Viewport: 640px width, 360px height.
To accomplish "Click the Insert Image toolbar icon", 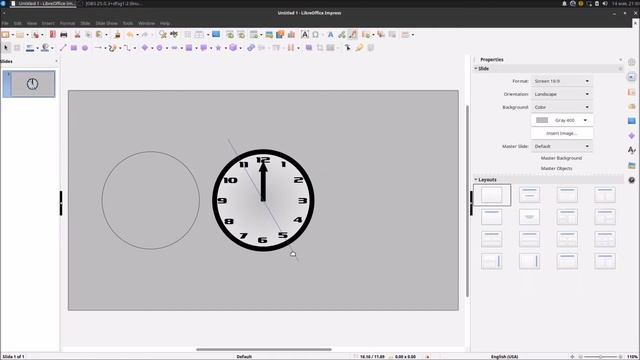I will tap(269, 35).
